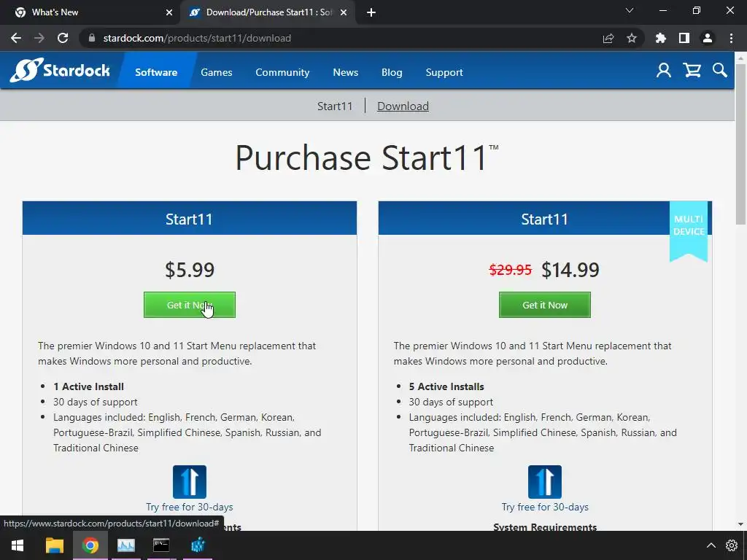The height and width of the screenshot is (560, 747).
Task: Click the share page icon in address bar
Action: click(x=608, y=38)
